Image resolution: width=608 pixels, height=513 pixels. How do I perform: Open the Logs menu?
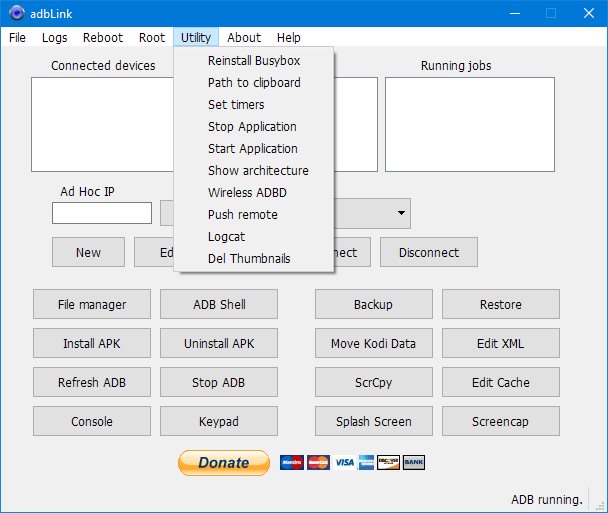click(x=54, y=38)
